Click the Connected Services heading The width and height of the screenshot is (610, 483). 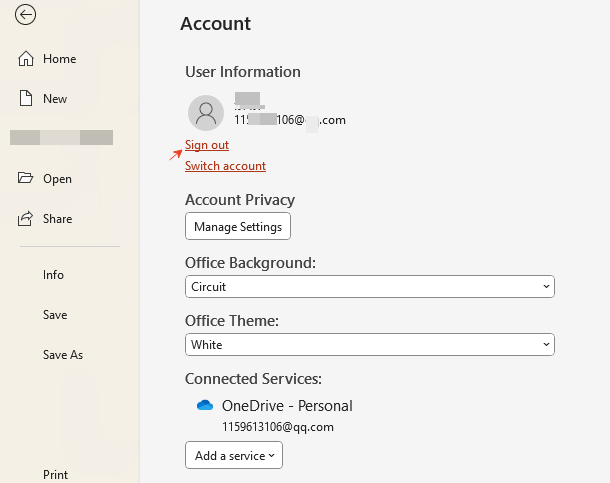coord(253,379)
